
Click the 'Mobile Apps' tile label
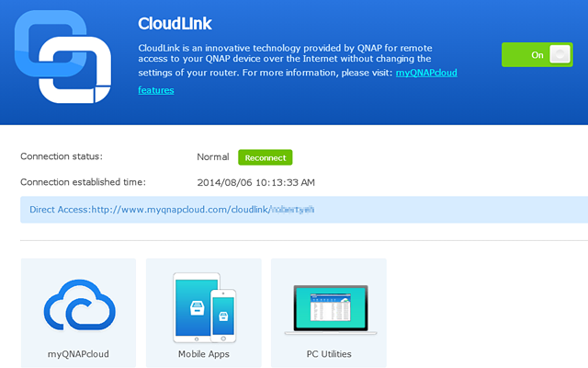pyautogui.click(x=203, y=353)
